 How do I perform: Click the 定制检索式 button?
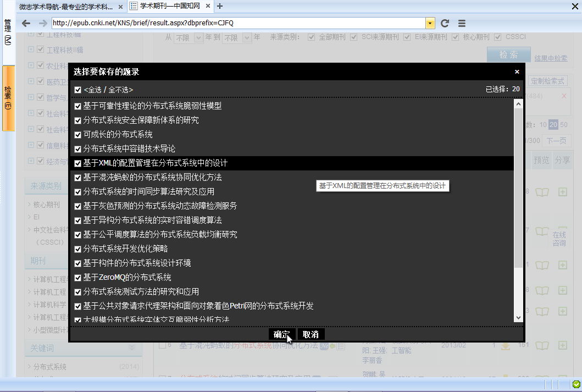(x=547, y=81)
